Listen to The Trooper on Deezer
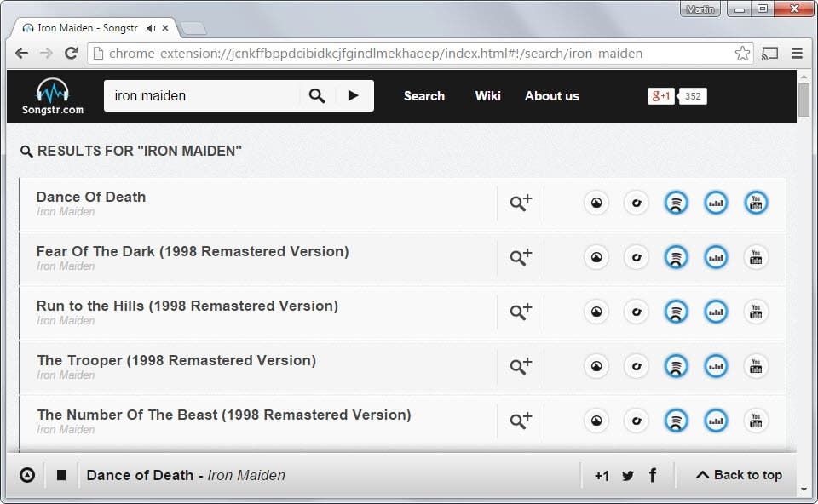The height and width of the screenshot is (504, 818). tap(716, 366)
